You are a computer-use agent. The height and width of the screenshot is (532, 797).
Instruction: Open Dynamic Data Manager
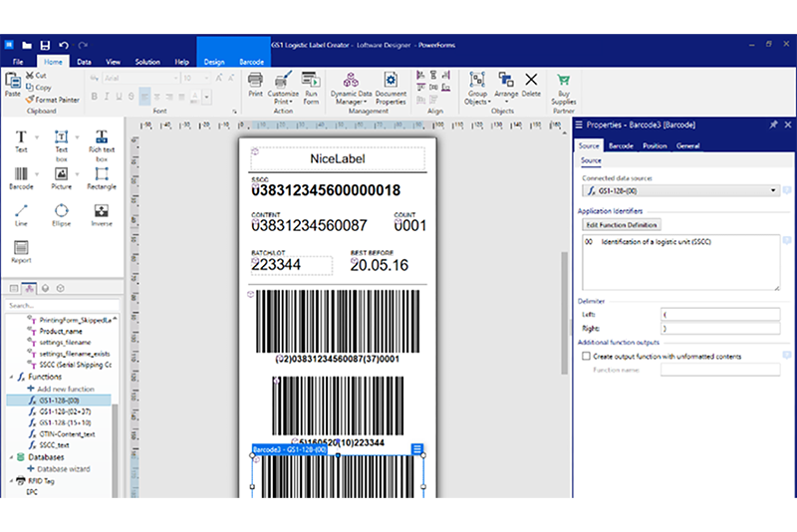pos(351,88)
